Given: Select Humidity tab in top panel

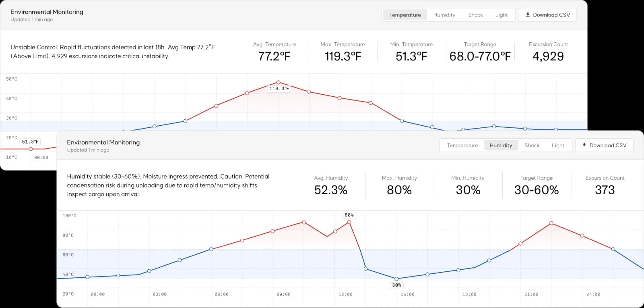Looking at the screenshot, I should point(444,15).
